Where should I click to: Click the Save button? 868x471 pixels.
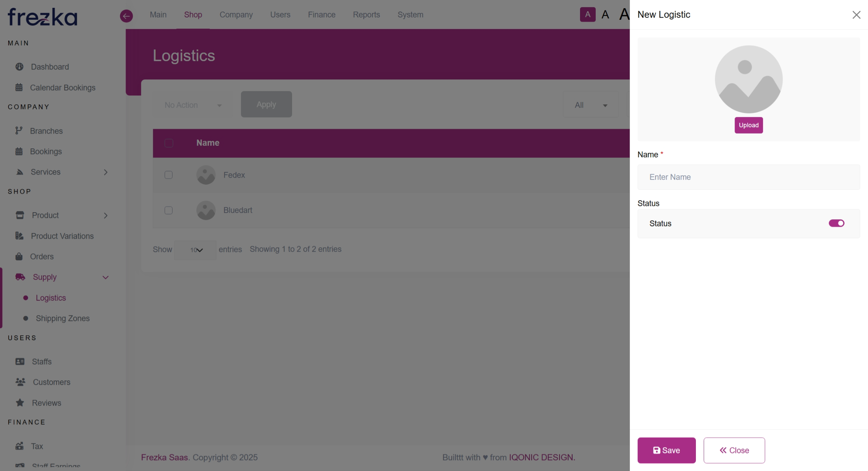[666, 450]
